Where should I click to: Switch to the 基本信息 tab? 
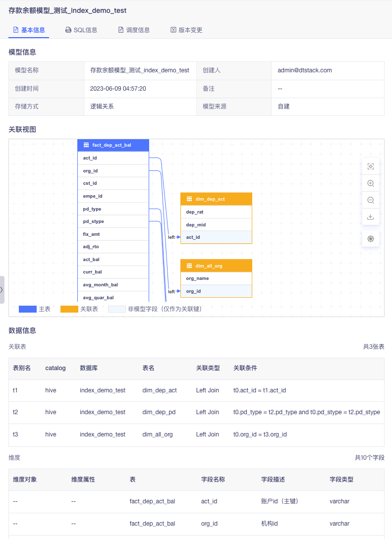coord(29,30)
